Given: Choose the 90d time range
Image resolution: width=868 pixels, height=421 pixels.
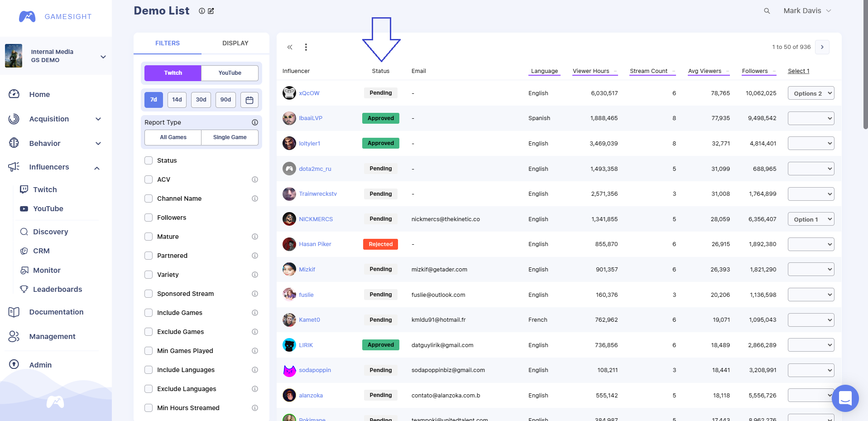Looking at the screenshot, I should (225, 100).
